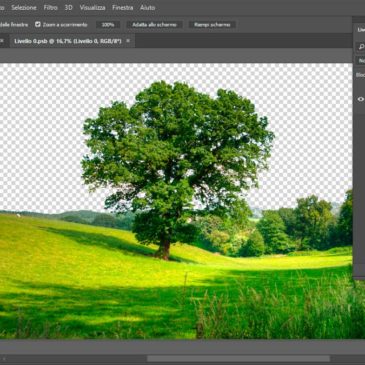Viewport: 365px width, 365px height.
Task: Click Riempi schermo button
Action: click(x=212, y=25)
